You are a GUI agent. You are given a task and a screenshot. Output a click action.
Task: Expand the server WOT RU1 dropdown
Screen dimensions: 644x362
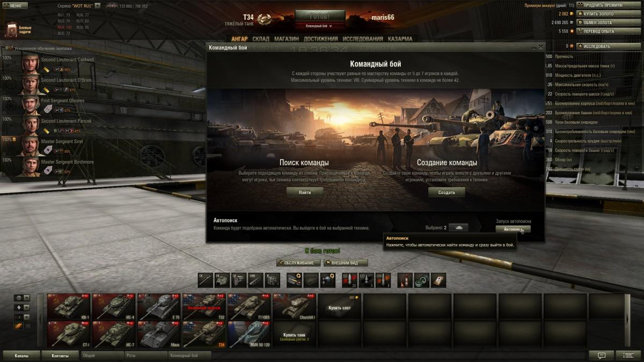(97, 6)
